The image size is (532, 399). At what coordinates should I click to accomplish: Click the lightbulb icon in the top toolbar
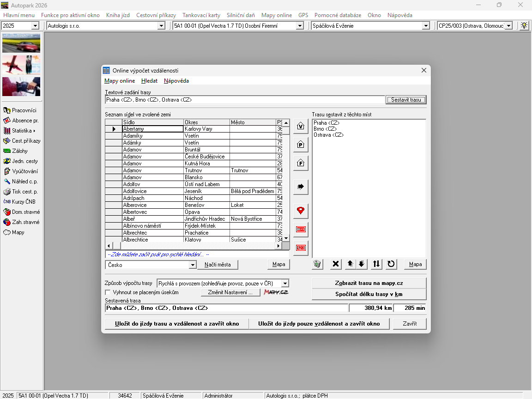(x=524, y=26)
